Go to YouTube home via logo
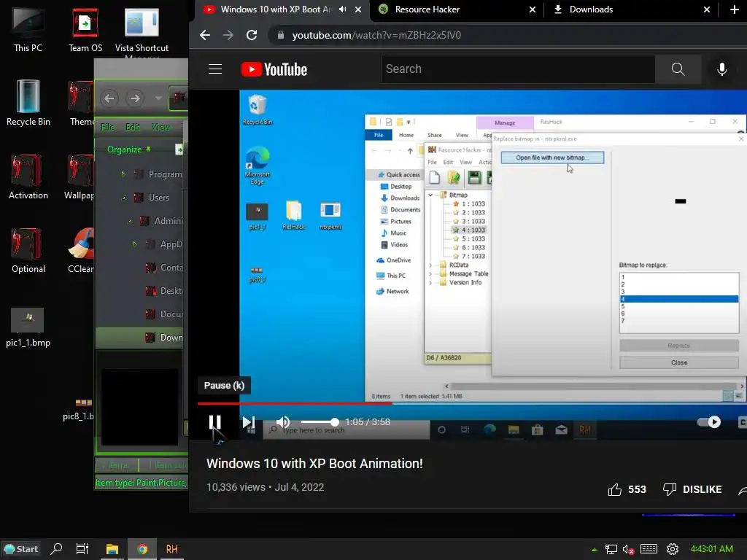 pos(274,69)
